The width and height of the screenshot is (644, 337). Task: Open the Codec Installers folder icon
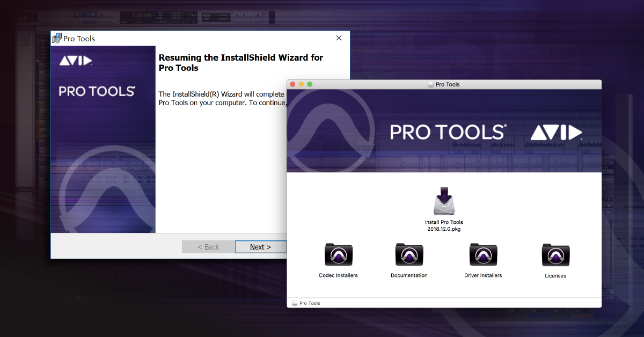339,254
